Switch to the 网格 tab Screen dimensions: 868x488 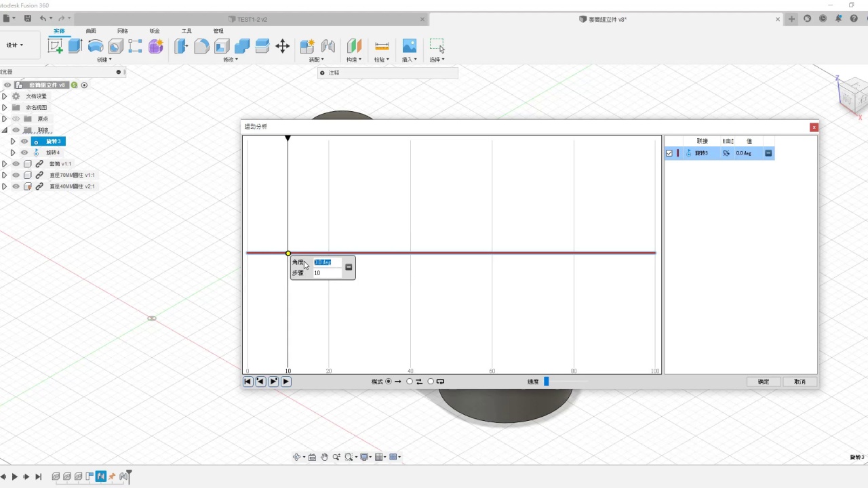(122, 31)
